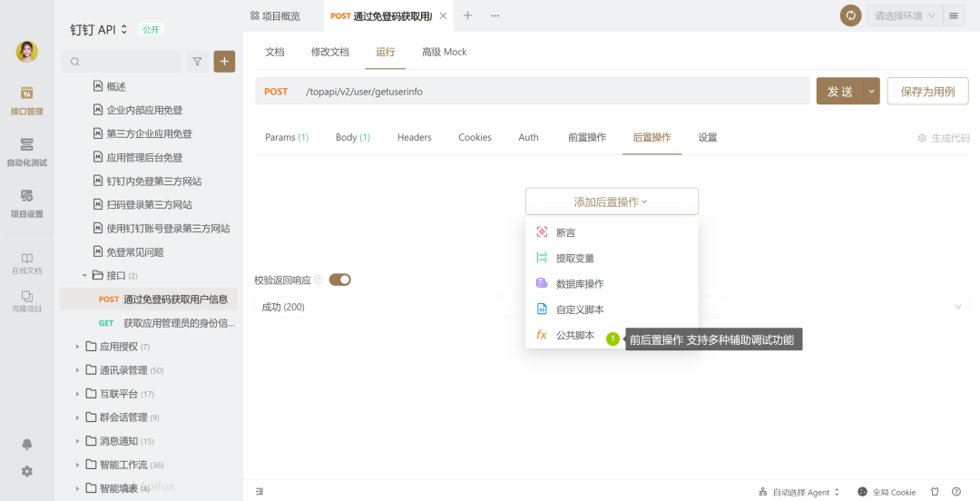Open the hamburger menu at top right
The height and width of the screenshot is (501, 980).
coord(953,15)
